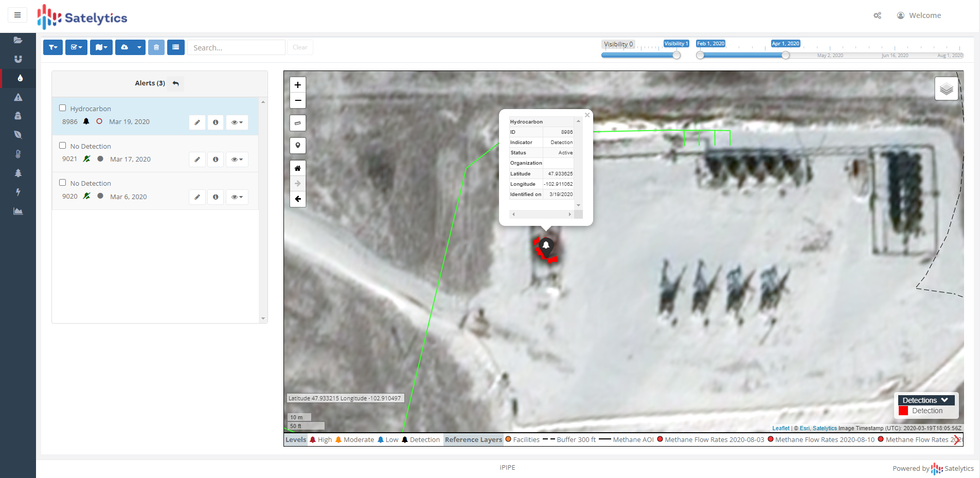Image resolution: width=980 pixels, height=478 pixels.
Task: Zoom out on the map
Action: point(298,100)
